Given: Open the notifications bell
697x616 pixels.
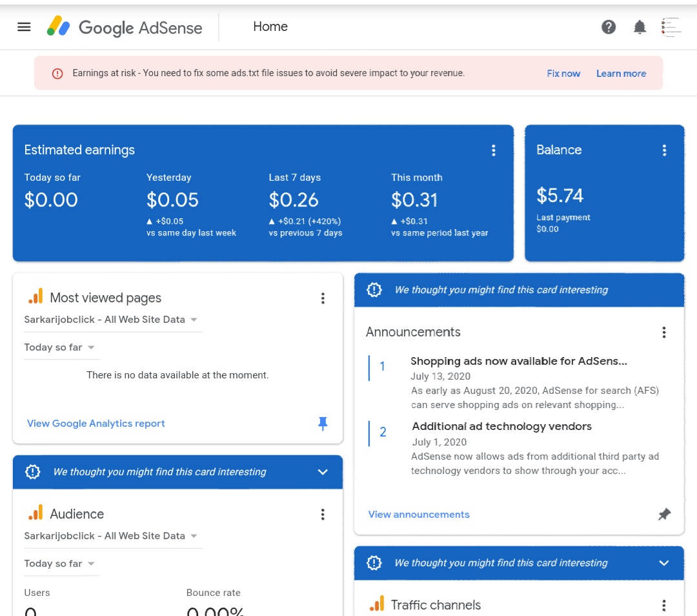Looking at the screenshot, I should [x=640, y=27].
